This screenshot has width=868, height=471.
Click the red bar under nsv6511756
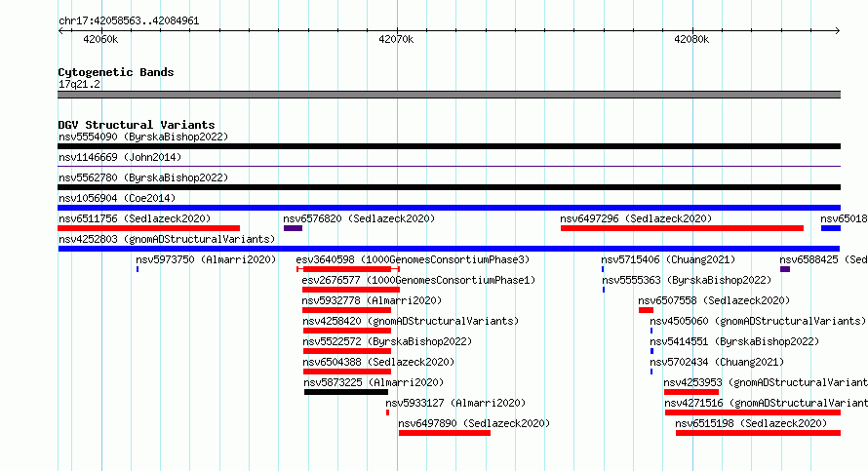[x=149, y=228]
